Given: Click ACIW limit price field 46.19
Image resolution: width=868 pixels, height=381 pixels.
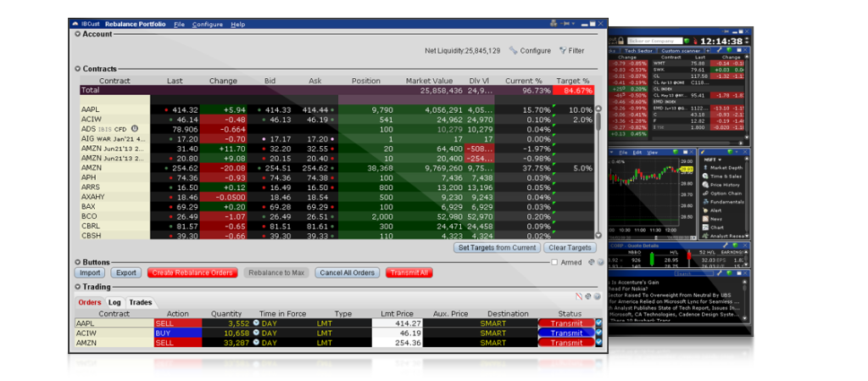Looking at the screenshot, I should [x=397, y=333].
